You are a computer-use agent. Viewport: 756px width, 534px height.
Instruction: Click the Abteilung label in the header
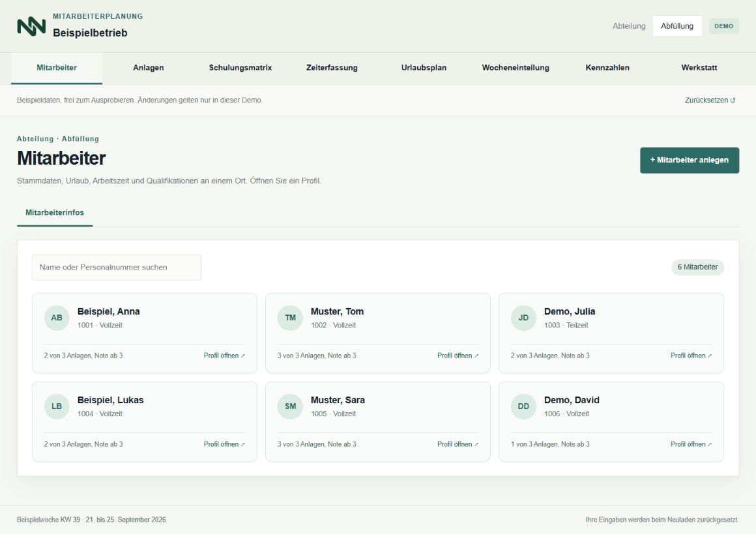click(629, 26)
